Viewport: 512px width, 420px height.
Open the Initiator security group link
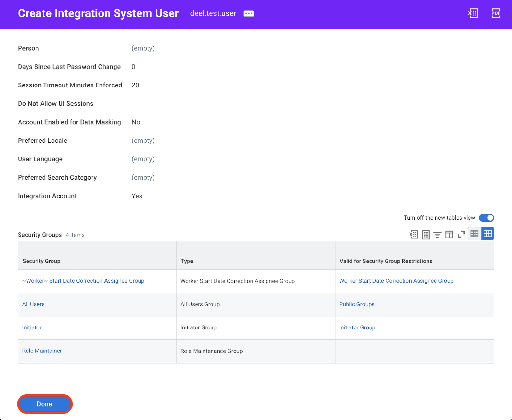tap(32, 327)
